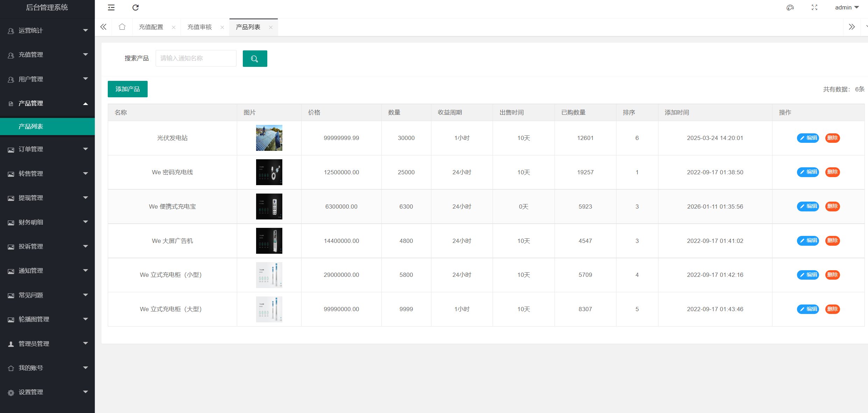868x413 pixels.
Task: Click the refresh page icon
Action: click(x=135, y=7)
